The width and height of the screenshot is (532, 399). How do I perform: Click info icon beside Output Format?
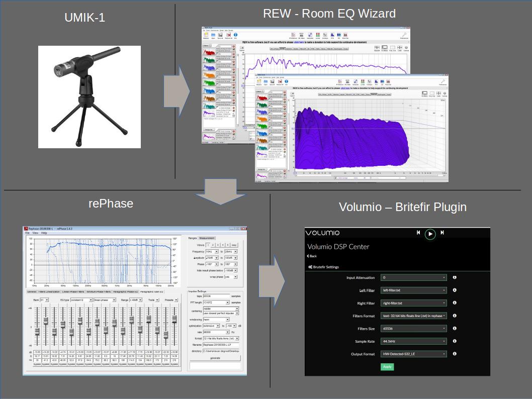(455, 354)
